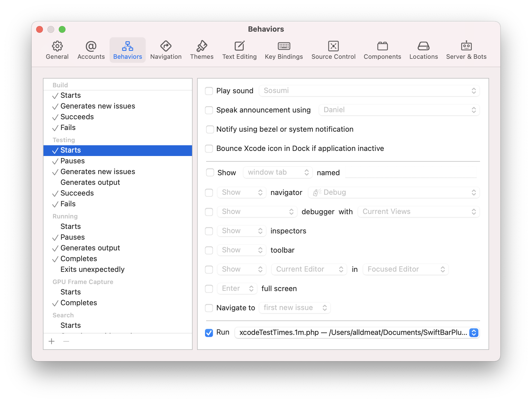Open the Show dropdown beside toolbar
This screenshot has height=403, width=532.
tap(242, 250)
